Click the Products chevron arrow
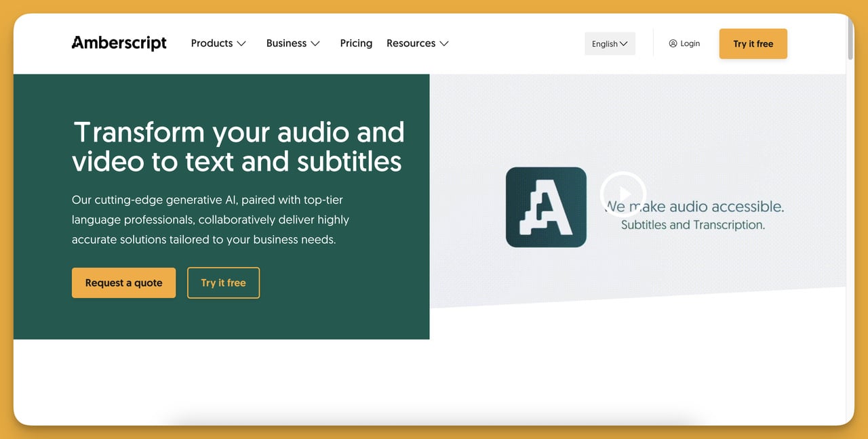868x439 pixels. pos(243,43)
